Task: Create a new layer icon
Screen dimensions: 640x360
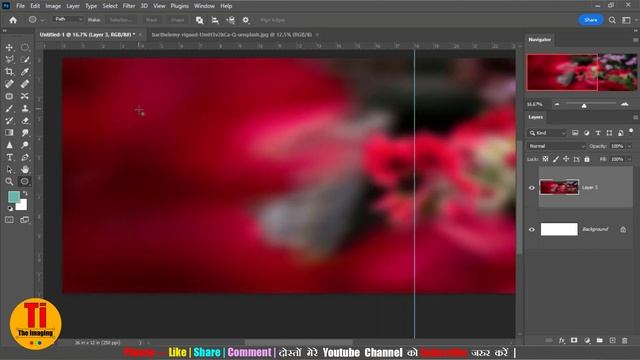Action: (612, 340)
